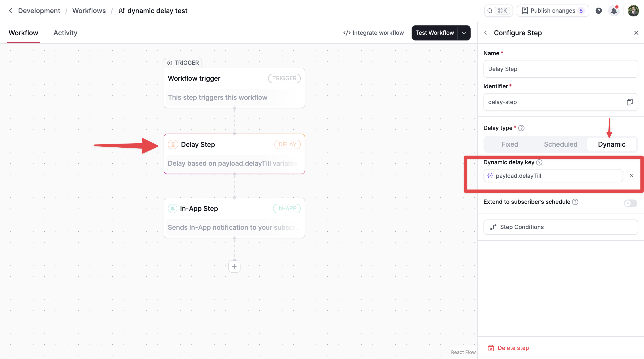Screen dimensions: 644x359
Task: Click Dynamic delay key info icon
Action: pos(539,162)
